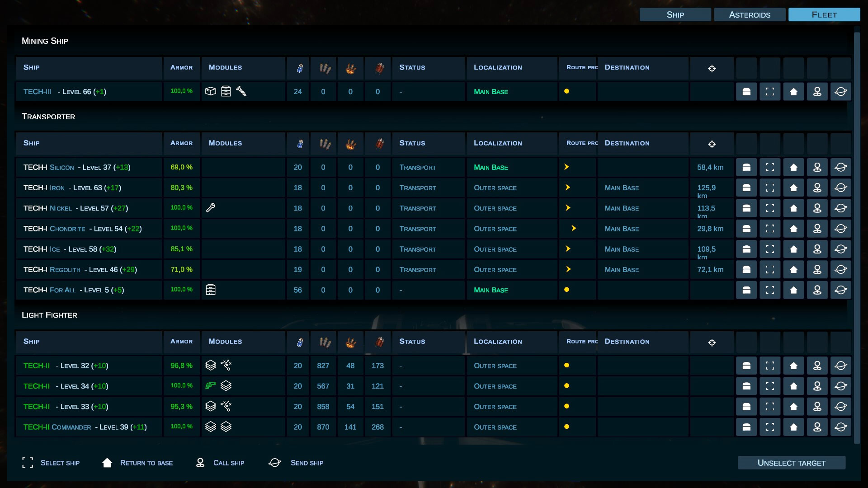868x488 pixels.
Task: Return TECH-III mining ship to base
Action: tap(793, 92)
